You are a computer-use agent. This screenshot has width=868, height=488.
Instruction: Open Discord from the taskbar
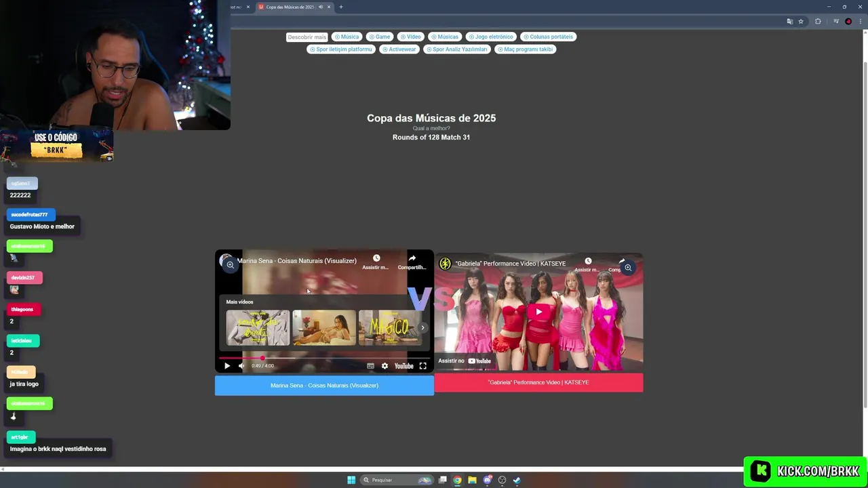pos(487,480)
